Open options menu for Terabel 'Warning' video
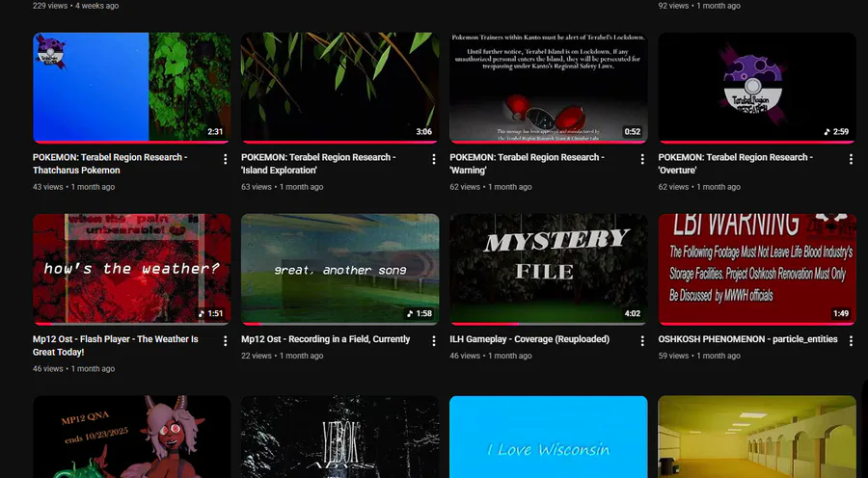The width and height of the screenshot is (868, 478). tap(642, 159)
